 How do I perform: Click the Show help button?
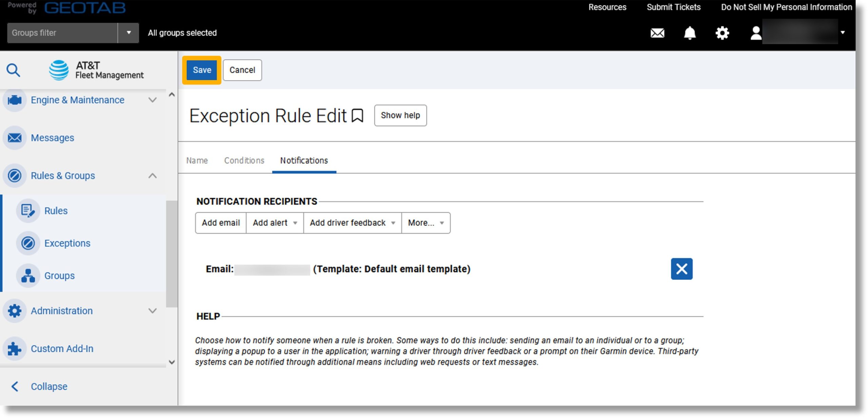(400, 115)
